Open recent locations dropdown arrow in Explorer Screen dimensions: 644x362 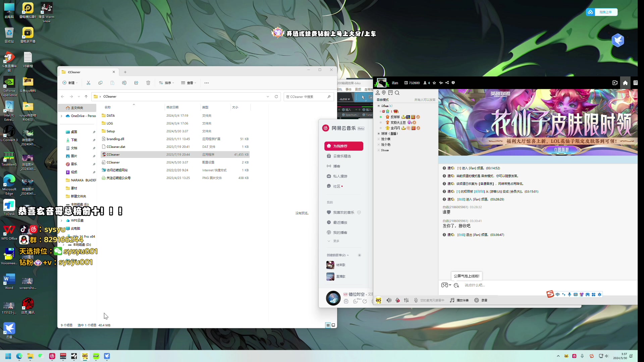pos(79,97)
